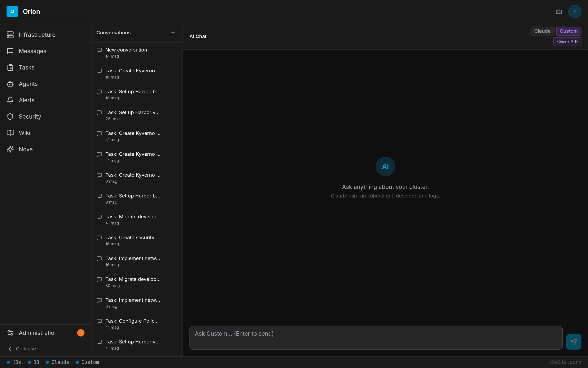Screen dimensions: 588x368
Task: Open Create Kyverno task with 0 msg
Action: pos(137,178)
